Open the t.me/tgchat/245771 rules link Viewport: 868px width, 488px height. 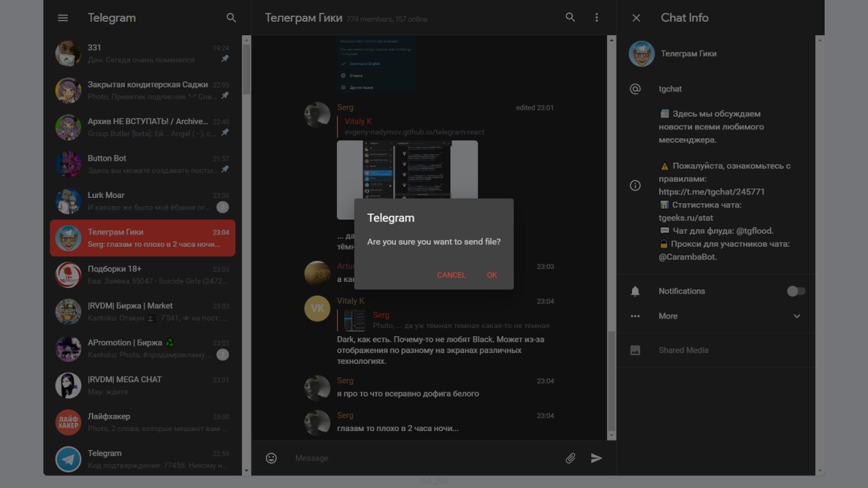point(711,192)
